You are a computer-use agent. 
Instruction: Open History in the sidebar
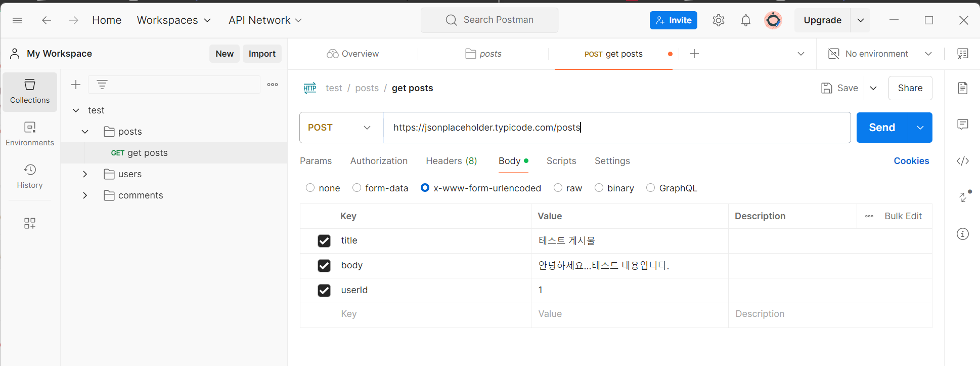(30, 177)
